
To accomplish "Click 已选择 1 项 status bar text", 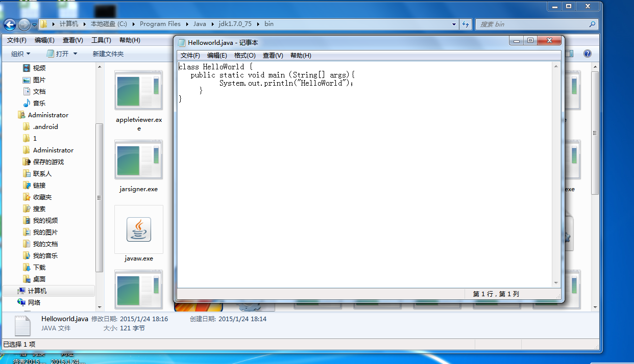I will (19, 345).
